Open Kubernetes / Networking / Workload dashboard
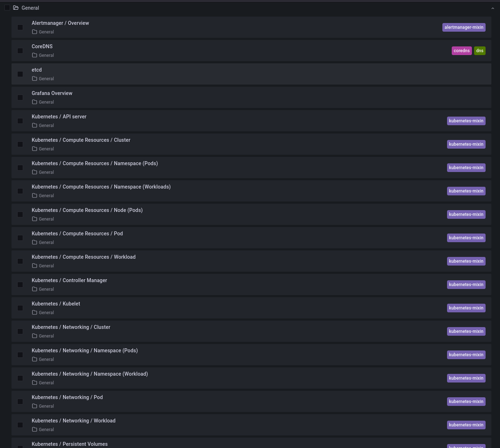500x448 pixels. pos(73,421)
